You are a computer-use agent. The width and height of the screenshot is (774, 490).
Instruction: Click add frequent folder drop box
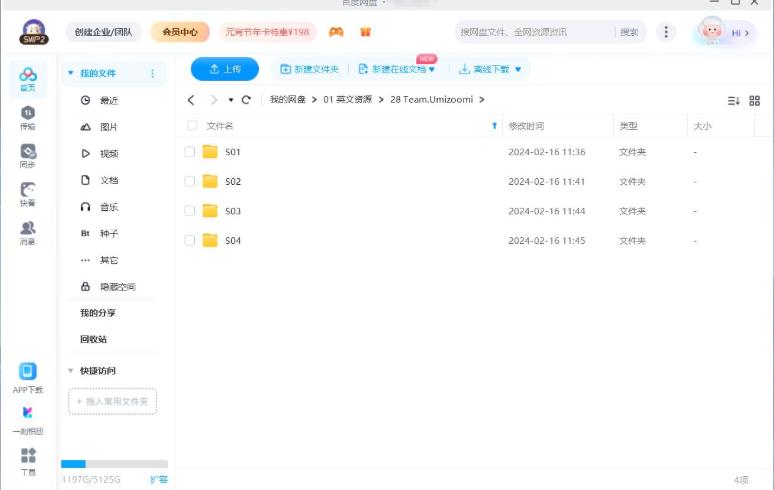[x=113, y=401]
